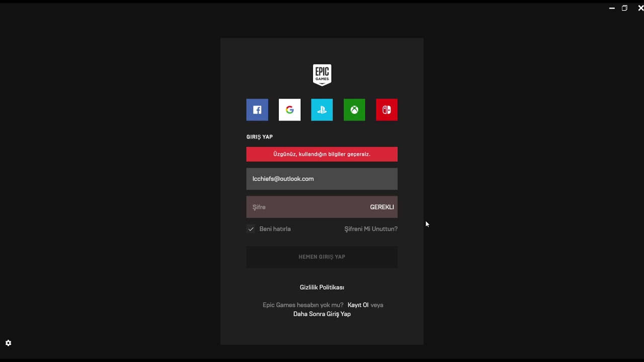Screen dimensions: 644x362
Task: Open settings via the gear icon
Action: 8,343
